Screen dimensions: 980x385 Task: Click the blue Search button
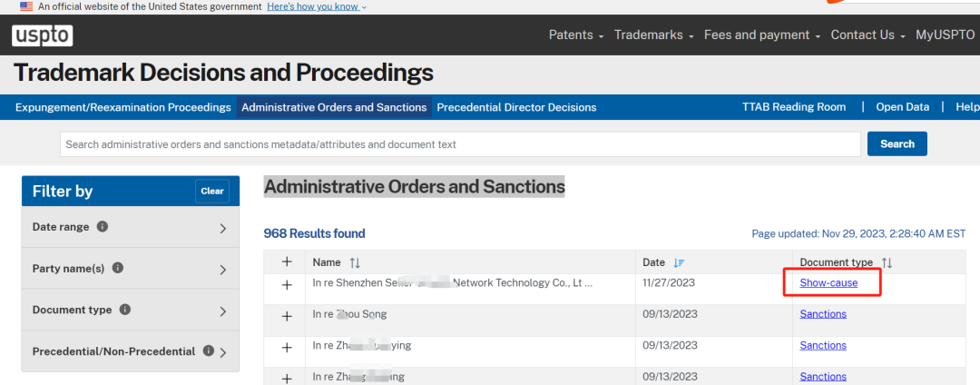[897, 143]
